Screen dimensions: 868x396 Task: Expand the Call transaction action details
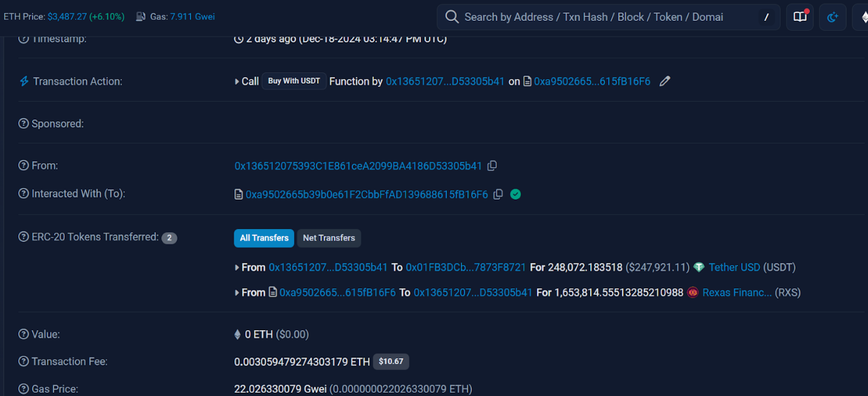point(237,81)
